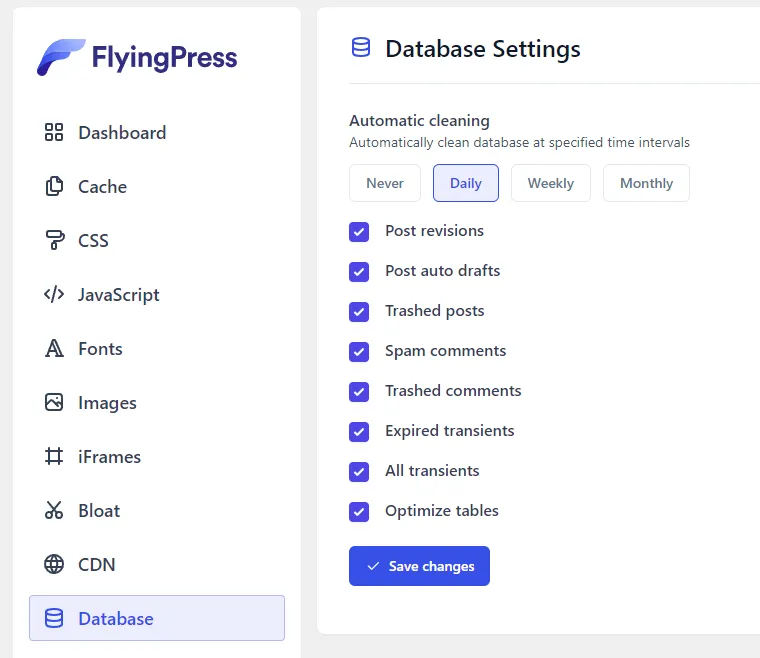Toggle the Trashed posts checkbox
The height and width of the screenshot is (658, 760).
[359, 312]
